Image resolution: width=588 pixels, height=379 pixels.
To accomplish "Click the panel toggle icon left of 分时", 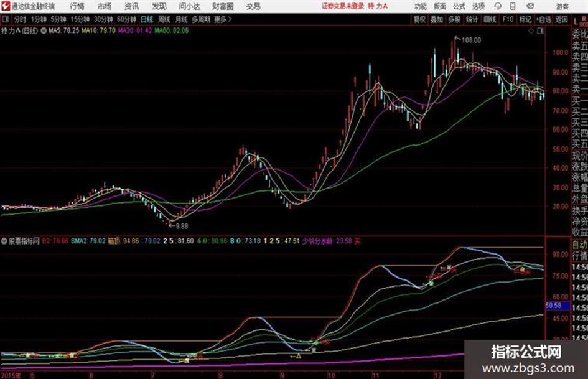I will pos(5,19).
